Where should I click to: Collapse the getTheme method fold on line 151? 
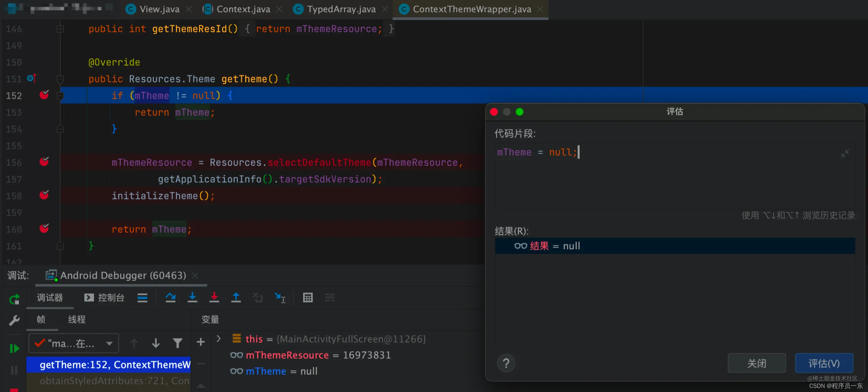click(60, 79)
